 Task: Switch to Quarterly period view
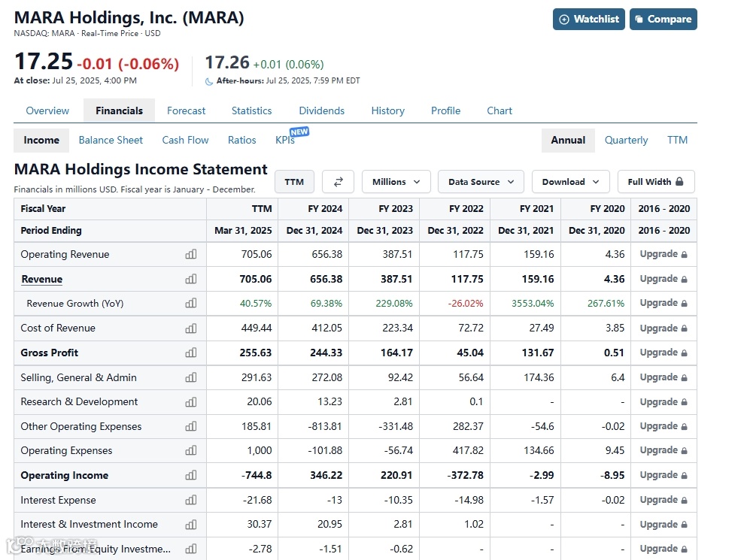(626, 140)
